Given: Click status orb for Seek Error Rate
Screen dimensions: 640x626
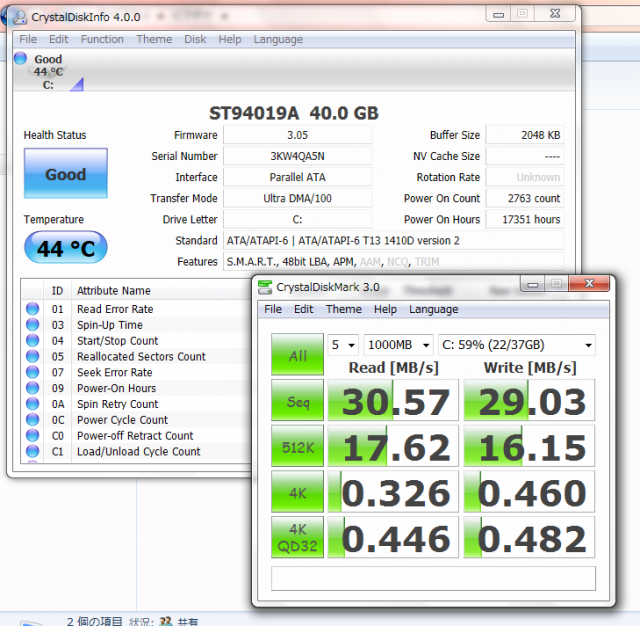Looking at the screenshot, I should 33,372.
